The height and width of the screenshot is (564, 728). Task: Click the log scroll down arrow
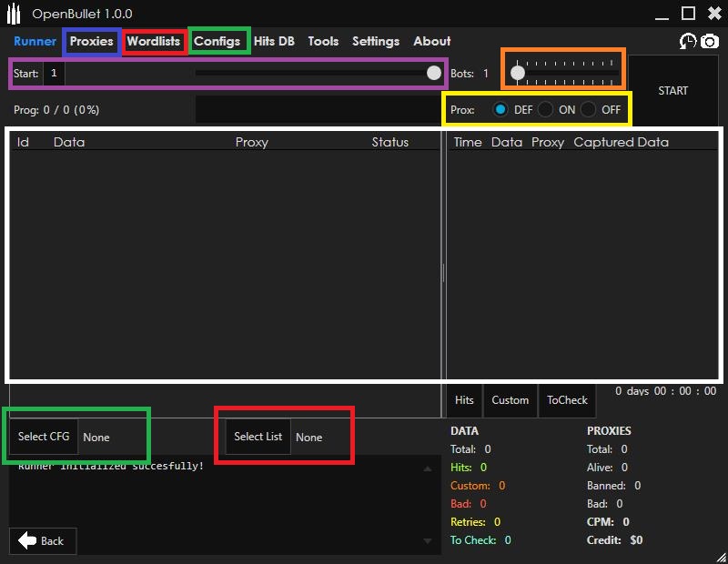(x=428, y=540)
